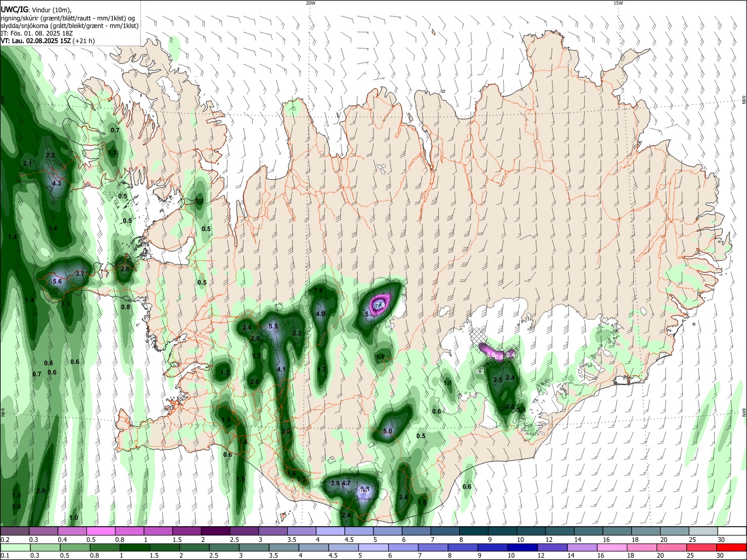Click the 5.5 precipitation value on the map
Viewport: 747px width, 560px height.
coord(273,327)
